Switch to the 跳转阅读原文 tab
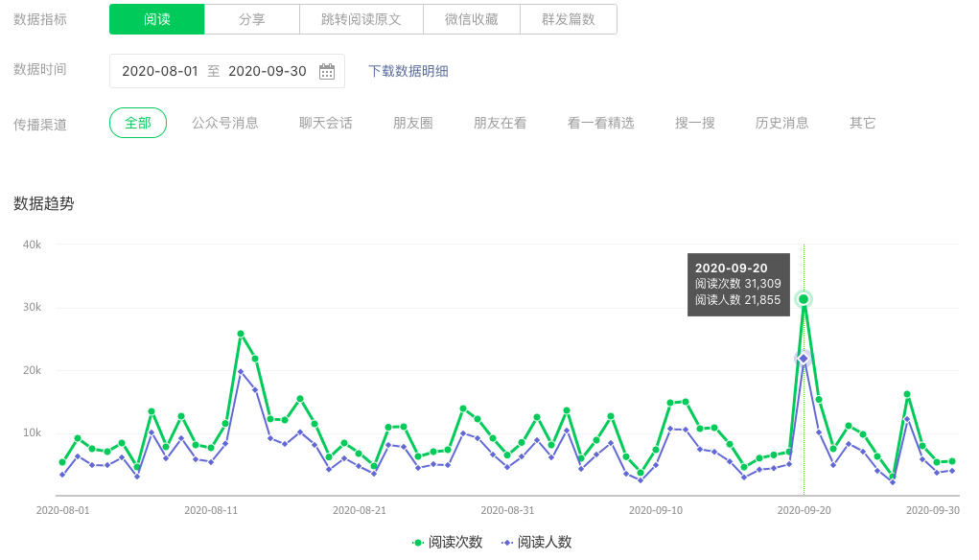This screenshot has width=979, height=560. point(361,19)
